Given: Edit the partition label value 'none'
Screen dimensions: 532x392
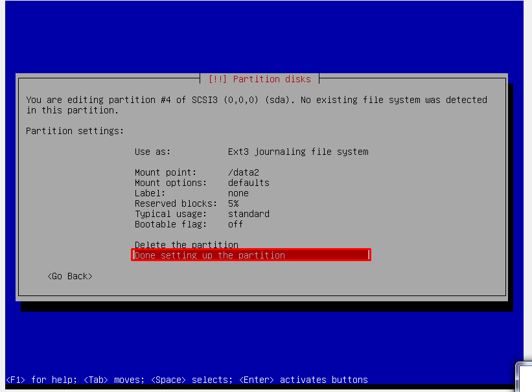Looking at the screenshot, I should (x=238, y=193).
